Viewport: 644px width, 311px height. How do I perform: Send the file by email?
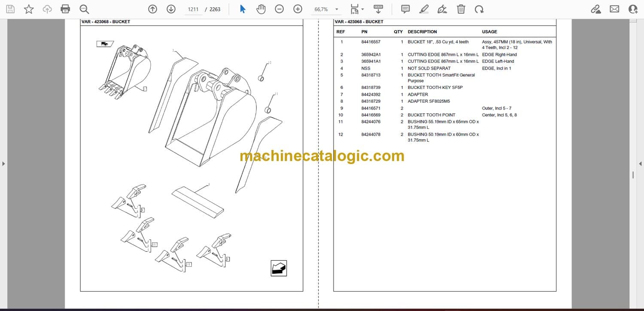tap(614, 9)
